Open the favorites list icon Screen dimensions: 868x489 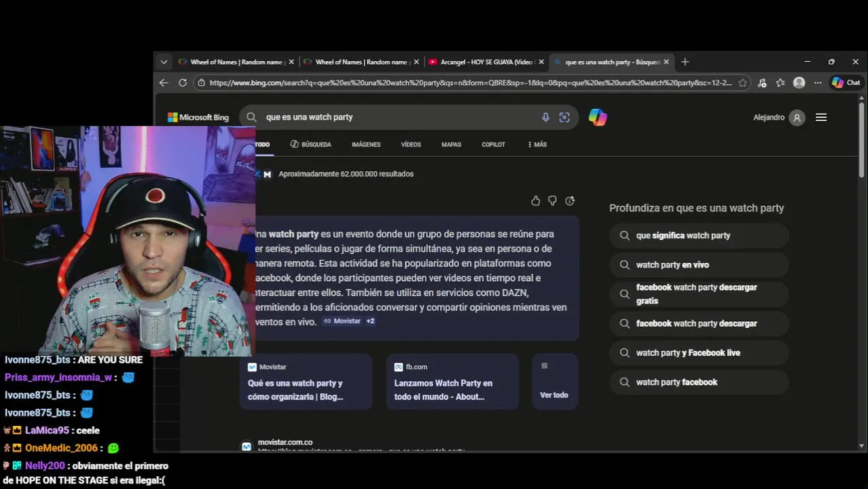tap(780, 83)
